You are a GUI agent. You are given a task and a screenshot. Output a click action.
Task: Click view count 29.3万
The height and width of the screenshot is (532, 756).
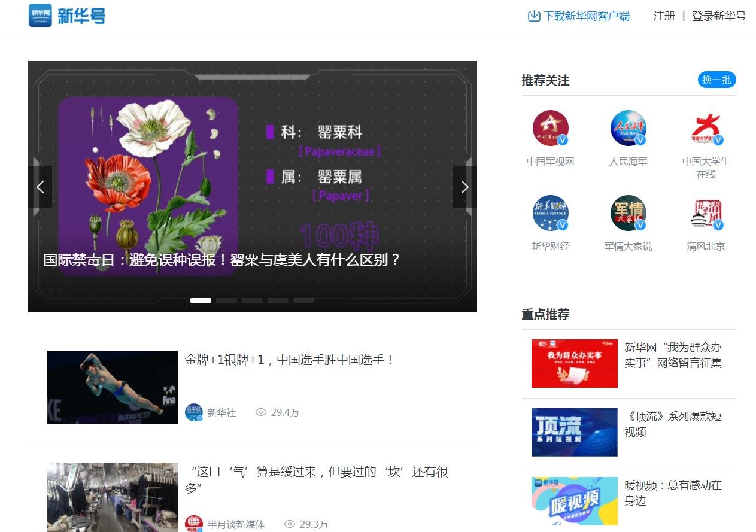pos(314,524)
